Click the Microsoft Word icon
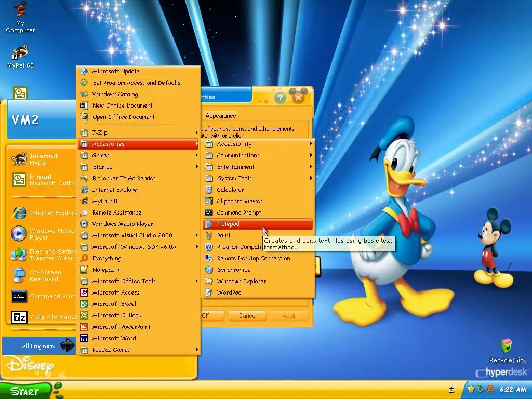Screen dimensions: 532x399 (84, 338)
